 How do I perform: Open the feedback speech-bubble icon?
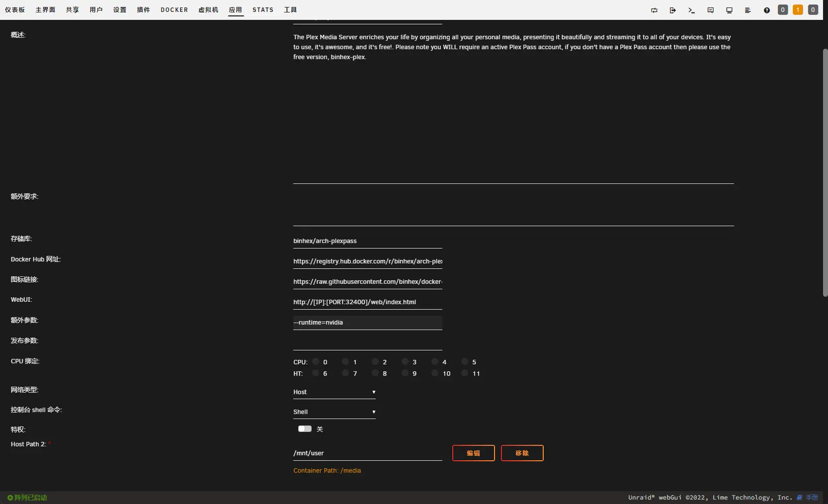click(x=710, y=10)
